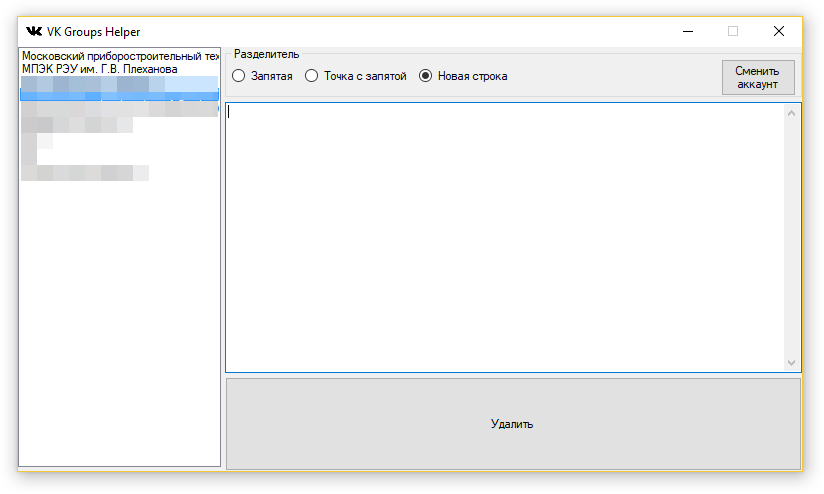Viewport: 824px width, 494px height.
Task: Click the disabled maximize window icon
Action: point(733,31)
